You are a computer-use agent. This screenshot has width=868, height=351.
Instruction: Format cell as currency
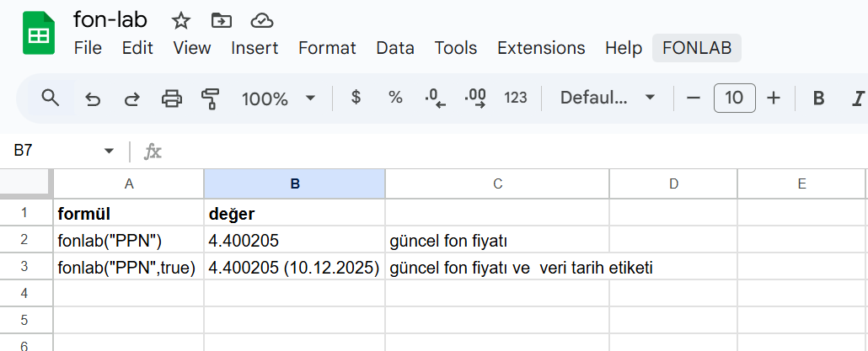[x=356, y=98]
